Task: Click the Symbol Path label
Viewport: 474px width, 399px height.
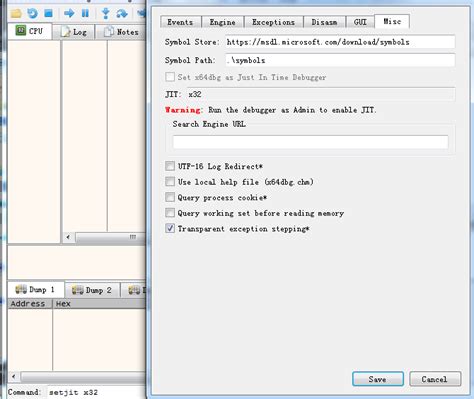Action: point(190,60)
